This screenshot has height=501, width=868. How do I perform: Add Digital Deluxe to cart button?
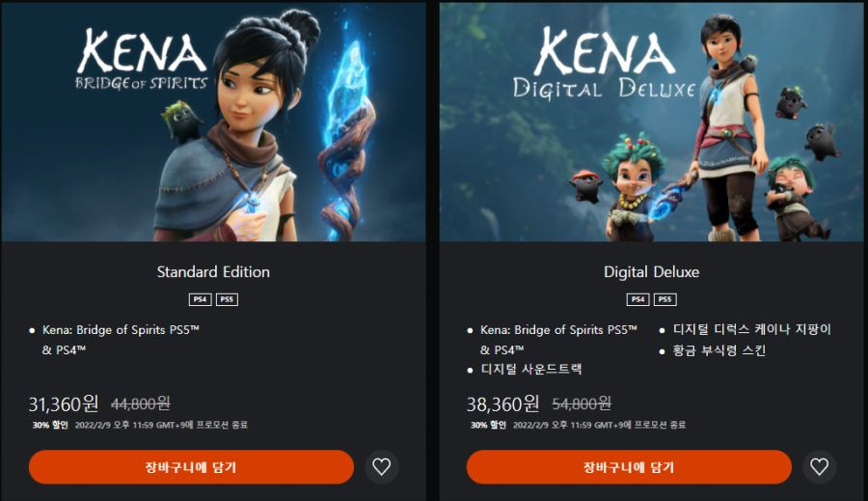point(629,466)
